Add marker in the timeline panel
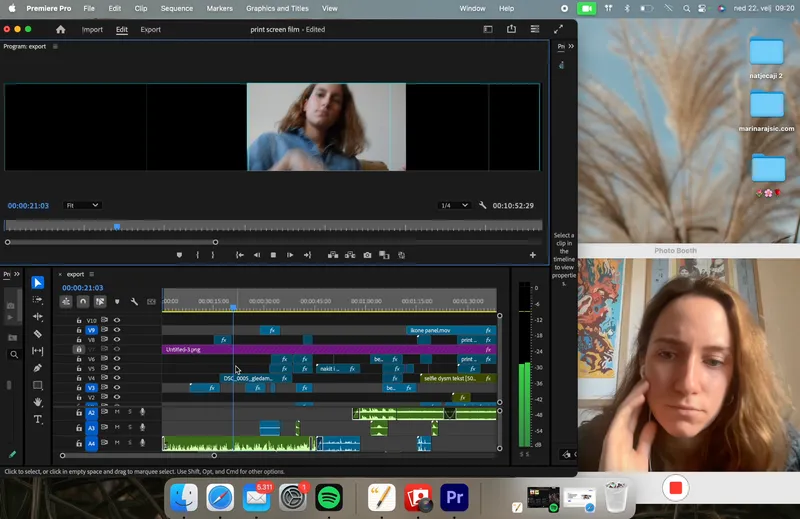Screen dimensions: 800x519 [x=117, y=302]
